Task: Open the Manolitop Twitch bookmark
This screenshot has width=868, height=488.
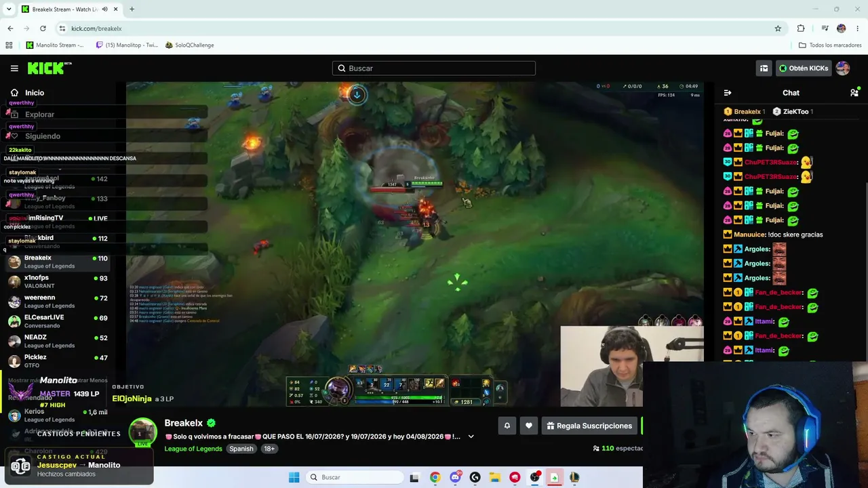Action: click(x=127, y=45)
